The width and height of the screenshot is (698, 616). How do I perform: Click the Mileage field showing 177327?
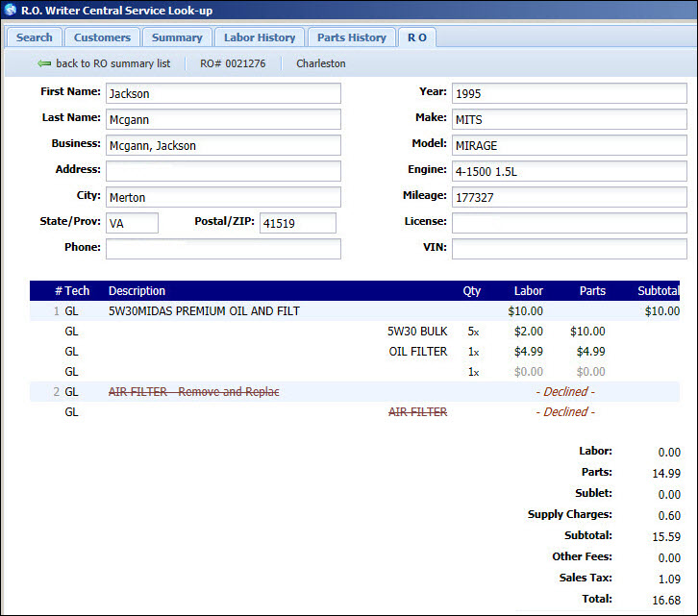(569, 197)
